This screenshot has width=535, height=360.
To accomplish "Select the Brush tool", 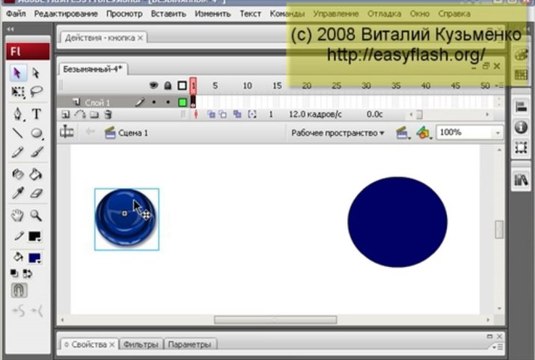I will 37,152.
